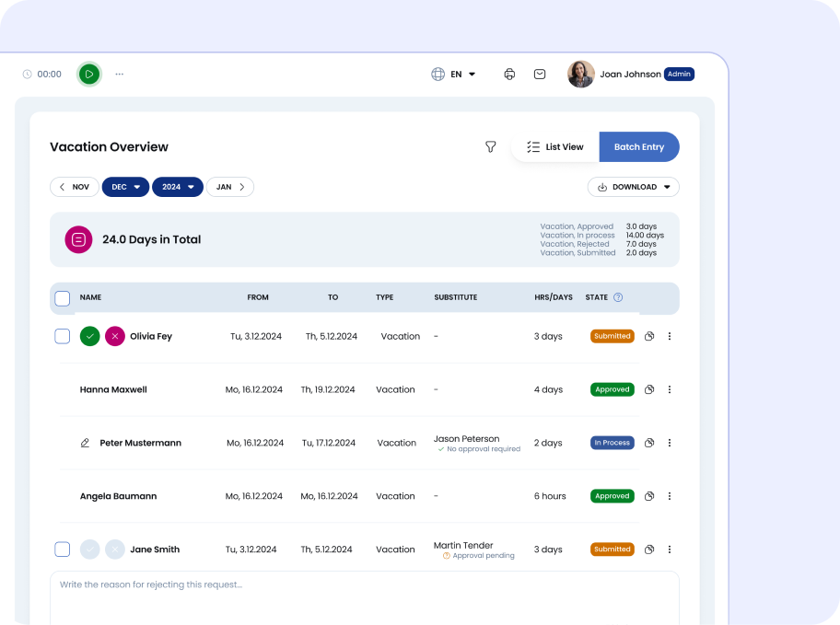Click the 00:00 timer readout
840x625 pixels.
pyautogui.click(x=50, y=74)
